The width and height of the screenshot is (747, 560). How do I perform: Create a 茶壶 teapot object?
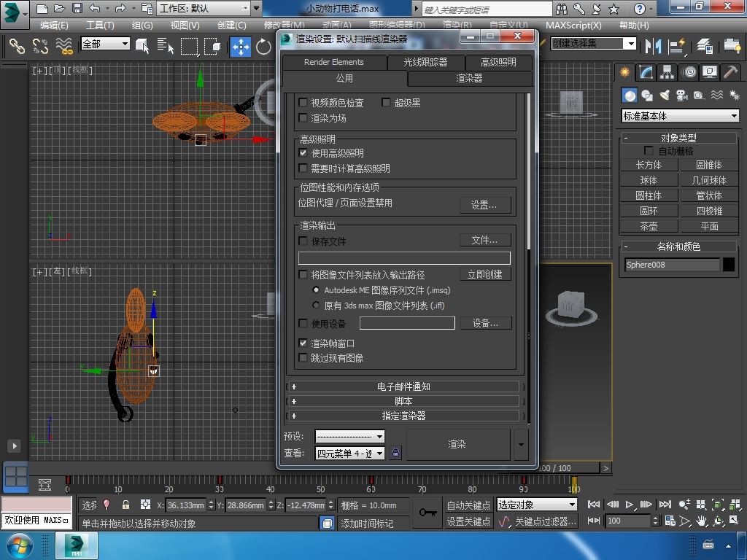tap(649, 226)
